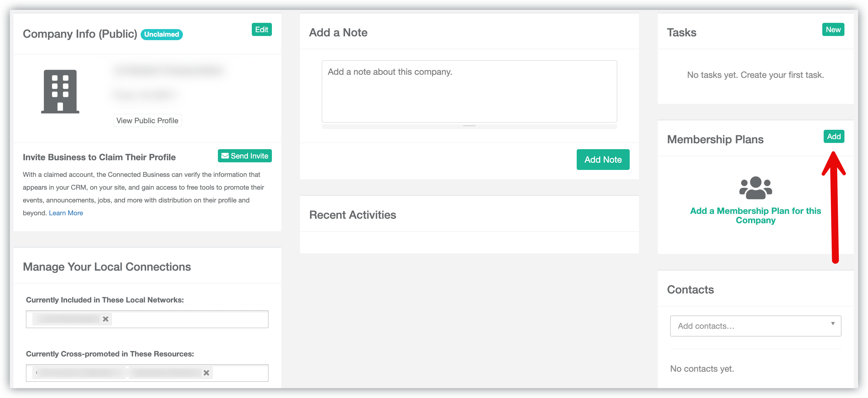
Task: Click the Unclaimed status badge
Action: point(161,35)
